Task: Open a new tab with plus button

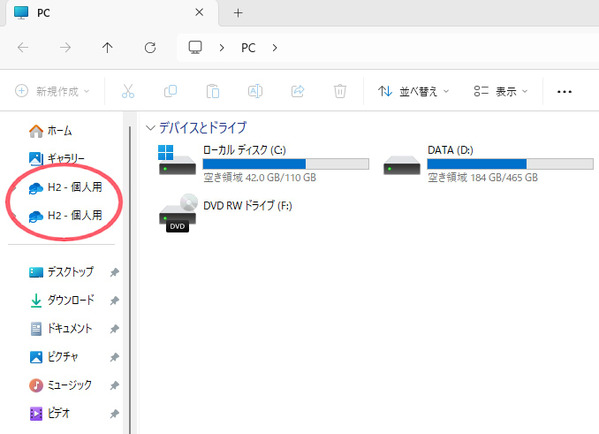Action: pyautogui.click(x=238, y=13)
